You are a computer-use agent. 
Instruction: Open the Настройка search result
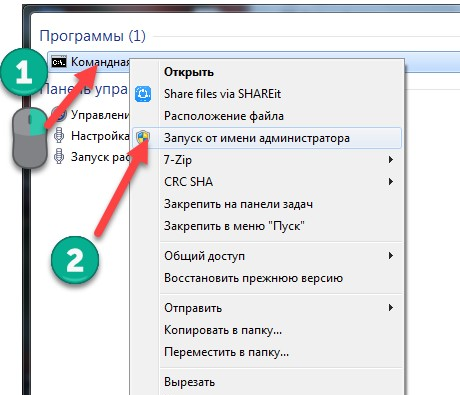(100, 136)
